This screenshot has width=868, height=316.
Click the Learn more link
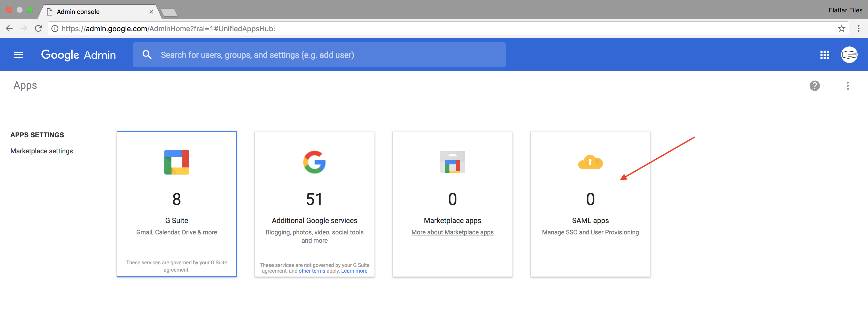tap(354, 271)
